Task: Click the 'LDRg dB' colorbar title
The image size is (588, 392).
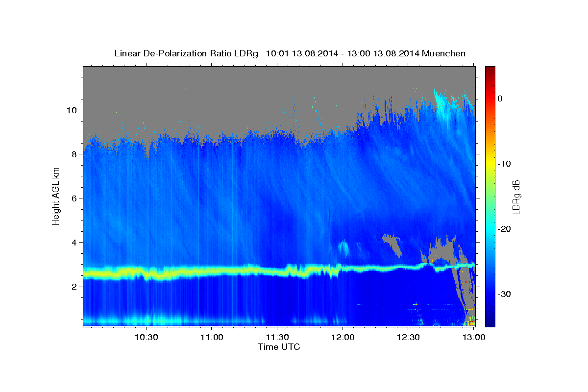Action: click(516, 196)
